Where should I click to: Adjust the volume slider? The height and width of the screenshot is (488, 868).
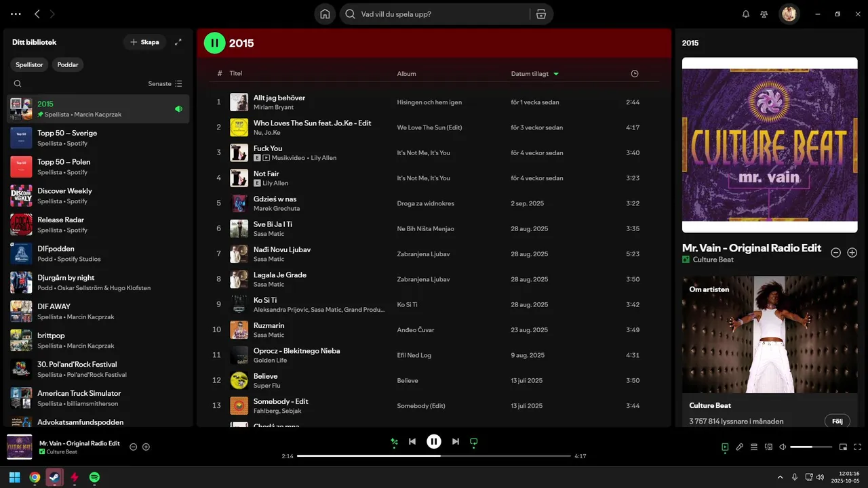click(811, 447)
